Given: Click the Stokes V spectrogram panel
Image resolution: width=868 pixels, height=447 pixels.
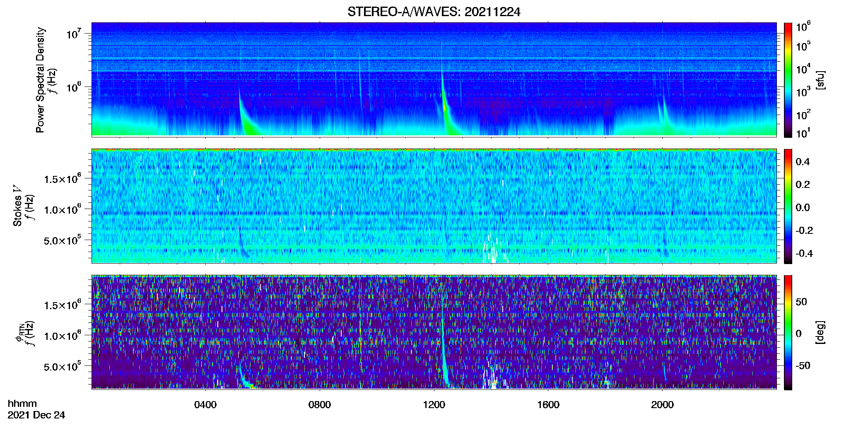Looking at the screenshot, I should [434, 206].
